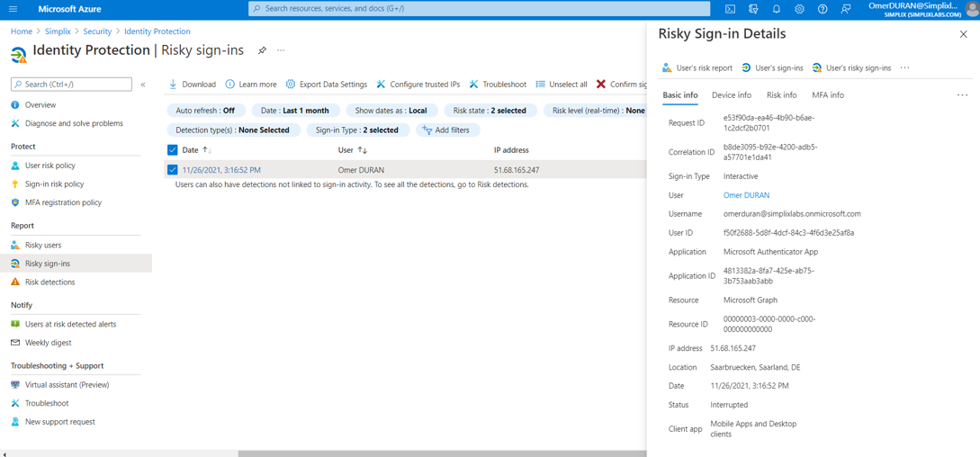Click the Confirm sign-in compromised red X
Viewport: 980px width, 457px height.
pyautogui.click(x=601, y=85)
